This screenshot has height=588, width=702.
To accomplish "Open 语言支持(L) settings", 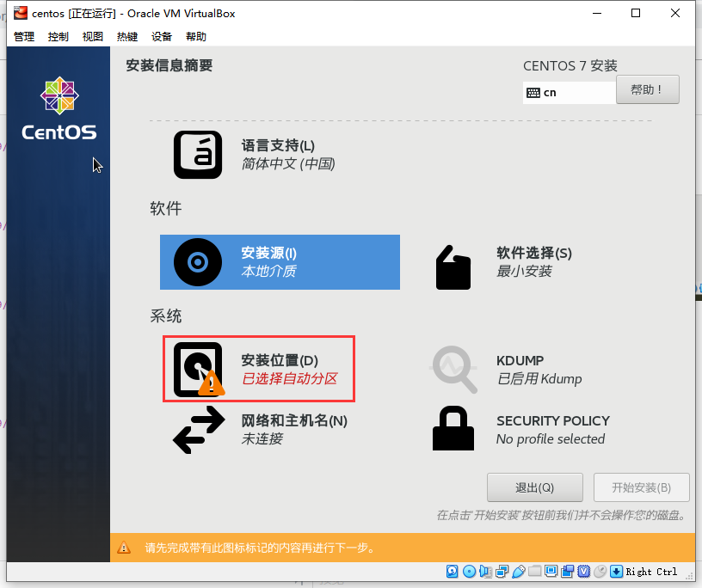I will (x=278, y=145).
